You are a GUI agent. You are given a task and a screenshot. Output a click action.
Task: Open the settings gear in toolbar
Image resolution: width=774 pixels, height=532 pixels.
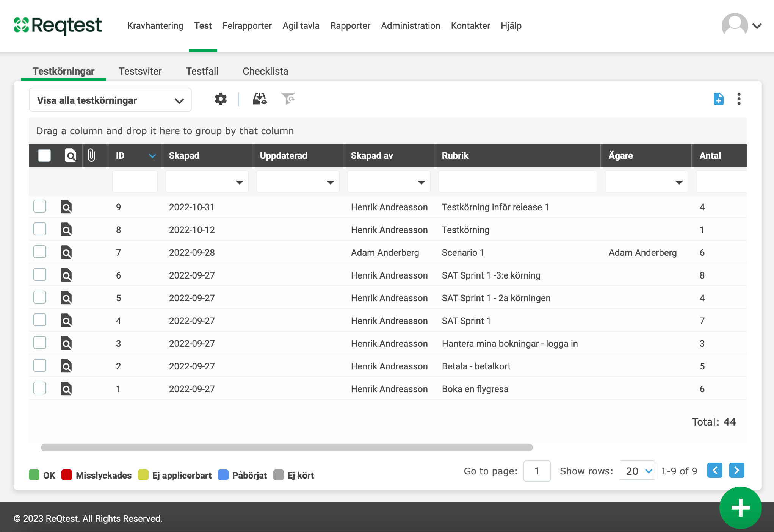221,99
